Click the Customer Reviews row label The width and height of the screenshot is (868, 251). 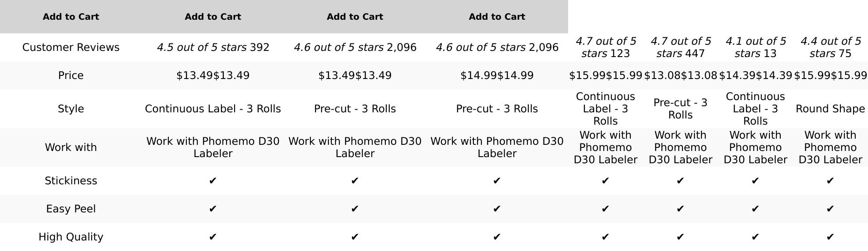[x=71, y=47]
